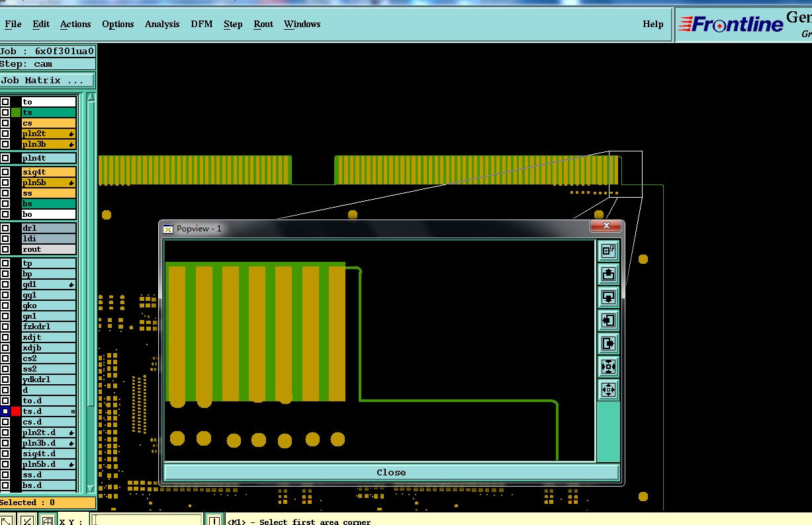Toggle the checkbox for the gko layer
Screen dimensions: 812x525
pyautogui.click(x=5, y=305)
